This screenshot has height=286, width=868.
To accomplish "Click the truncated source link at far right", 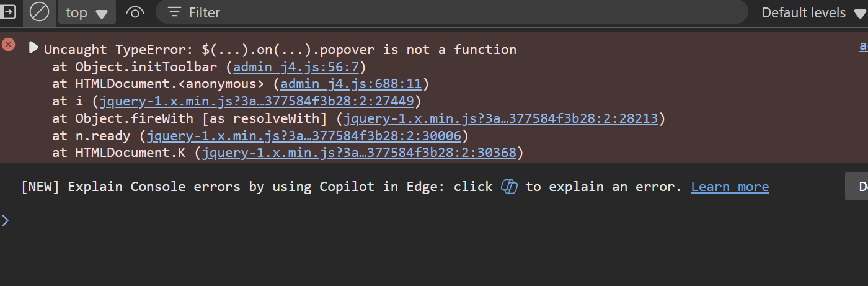I will point(863,47).
